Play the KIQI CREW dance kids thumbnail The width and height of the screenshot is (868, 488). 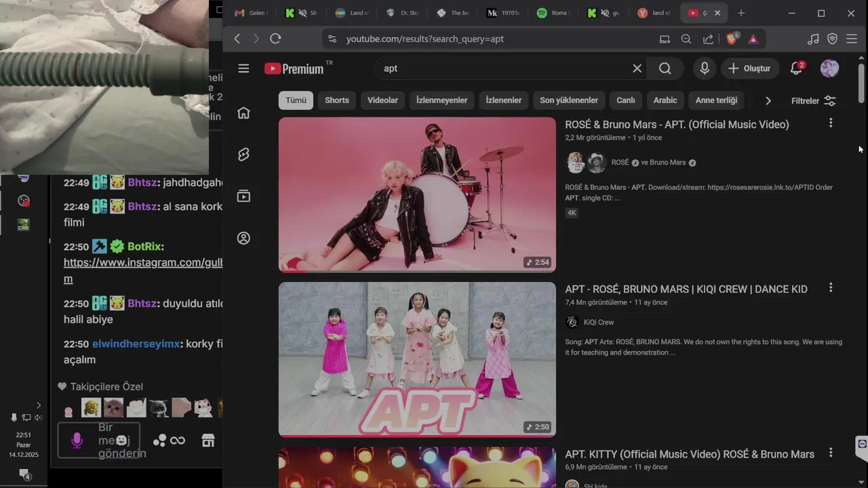(x=417, y=359)
